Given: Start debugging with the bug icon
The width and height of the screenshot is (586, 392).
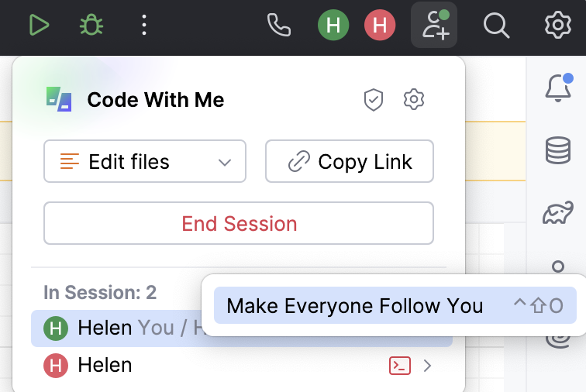Looking at the screenshot, I should (91, 26).
